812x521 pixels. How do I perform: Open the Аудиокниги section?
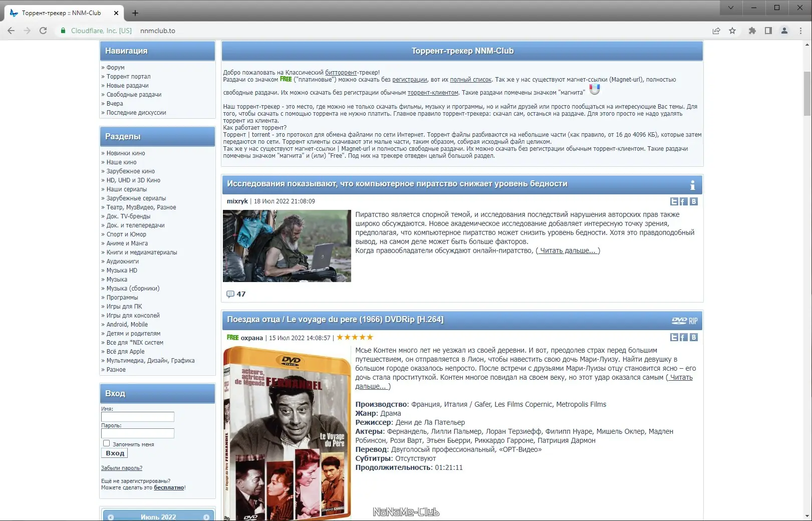123,262
